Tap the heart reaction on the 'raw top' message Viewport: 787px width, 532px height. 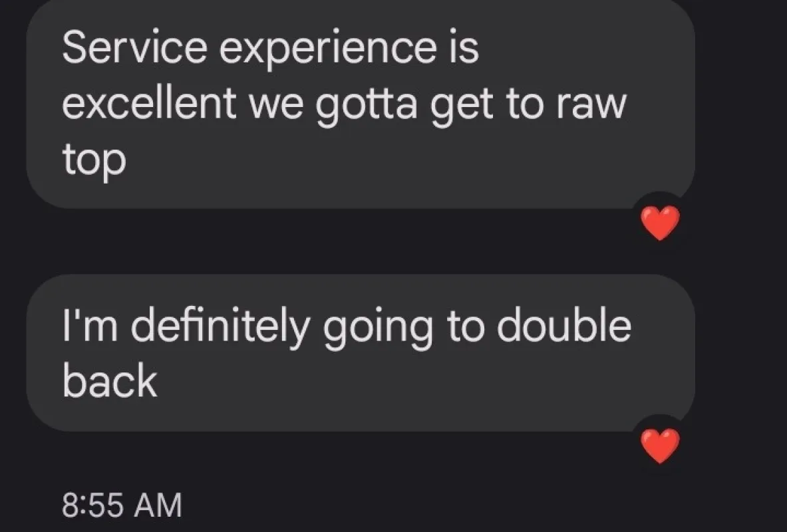click(660, 223)
